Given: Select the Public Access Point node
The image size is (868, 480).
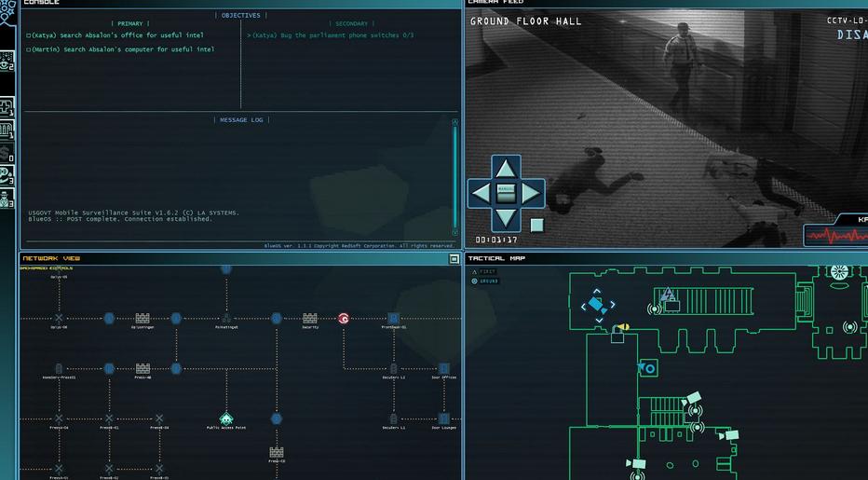Looking at the screenshot, I should coord(226,419).
